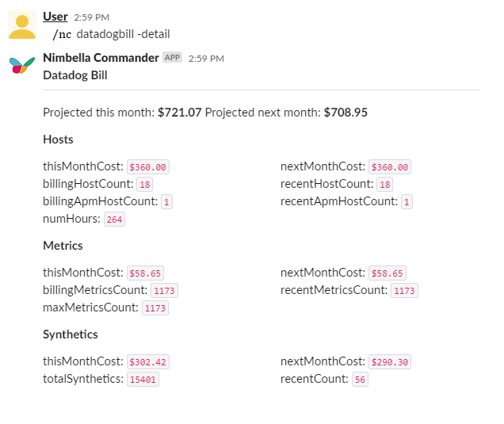
Task: Click the user's 2:59 PM timestamp
Action: [92, 17]
